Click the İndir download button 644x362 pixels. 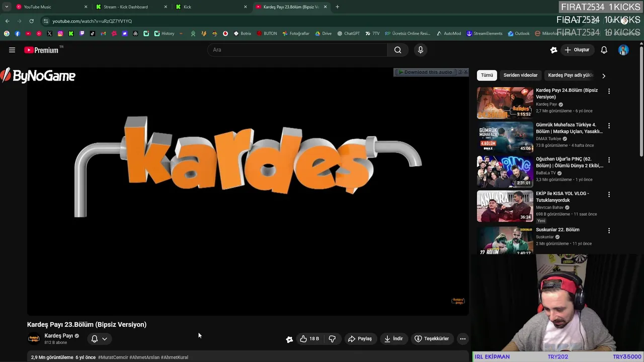[393, 339]
